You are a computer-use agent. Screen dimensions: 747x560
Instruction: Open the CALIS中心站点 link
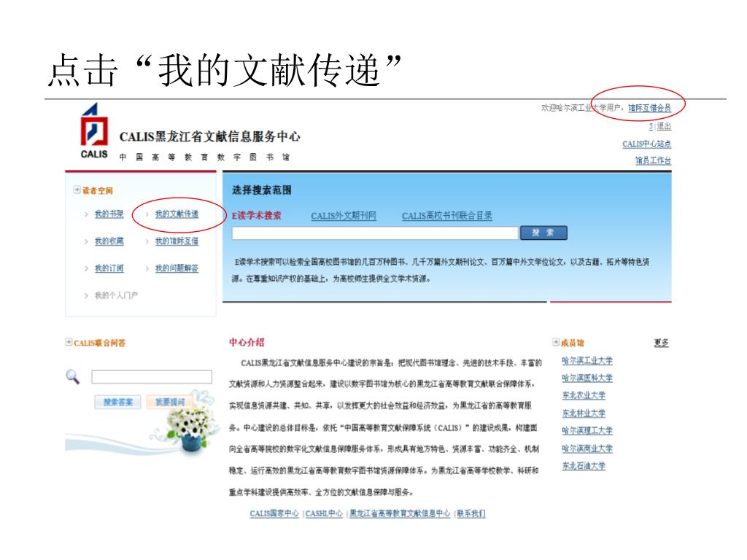coord(646,144)
